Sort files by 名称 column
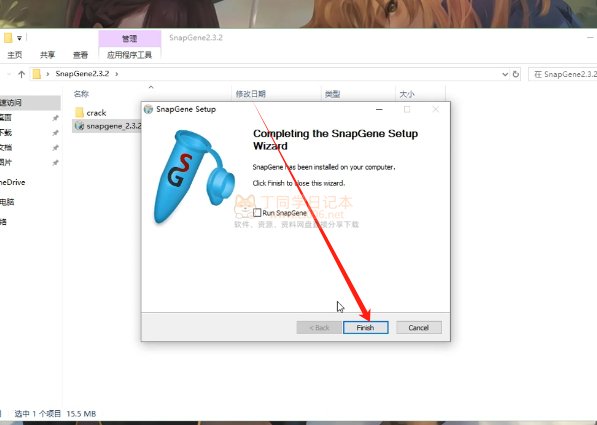The width and height of the screenshot is (597, 425). point(81,94)
